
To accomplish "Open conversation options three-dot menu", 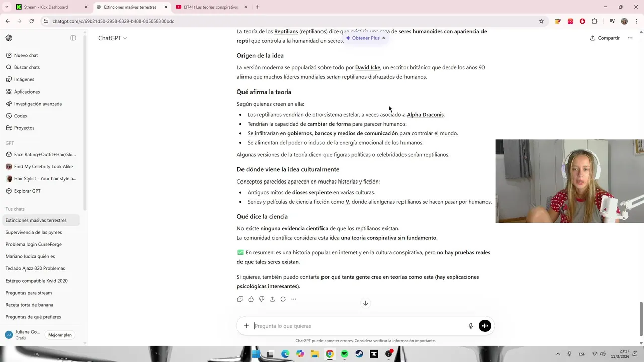I will 630,38.
